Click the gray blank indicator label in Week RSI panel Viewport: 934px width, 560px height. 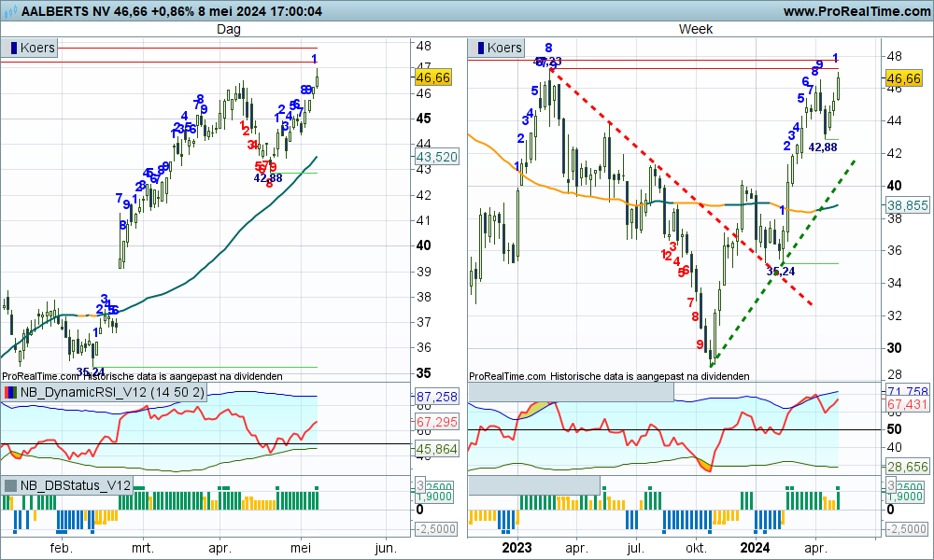click(x=572, y=393)
